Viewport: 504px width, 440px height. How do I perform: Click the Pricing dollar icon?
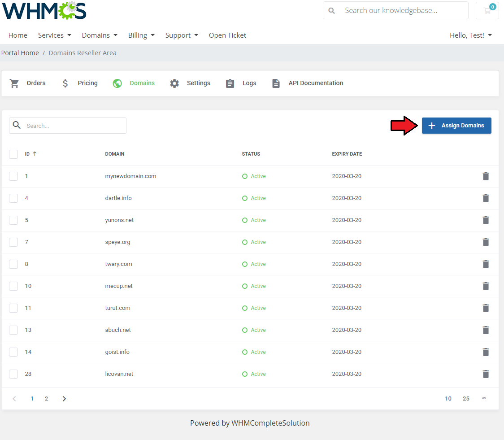[x=65, y=83]
